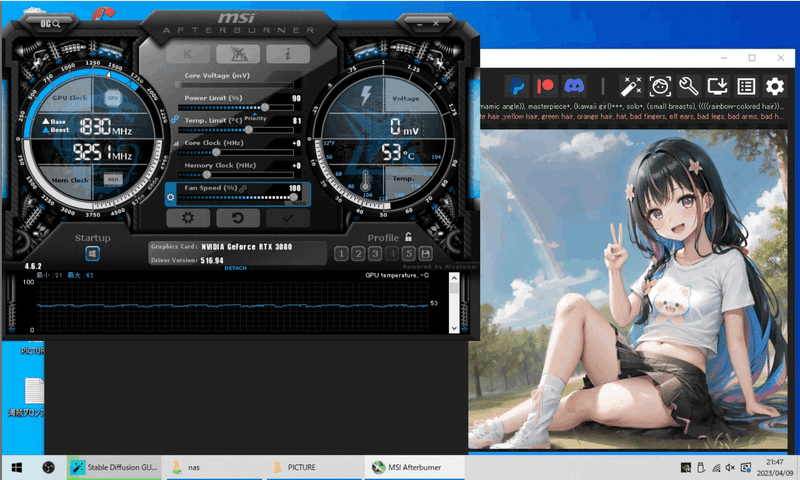Click the monitor graph scroll up arrow
Screen dimensions: 800x480
(x=454, y=277)
